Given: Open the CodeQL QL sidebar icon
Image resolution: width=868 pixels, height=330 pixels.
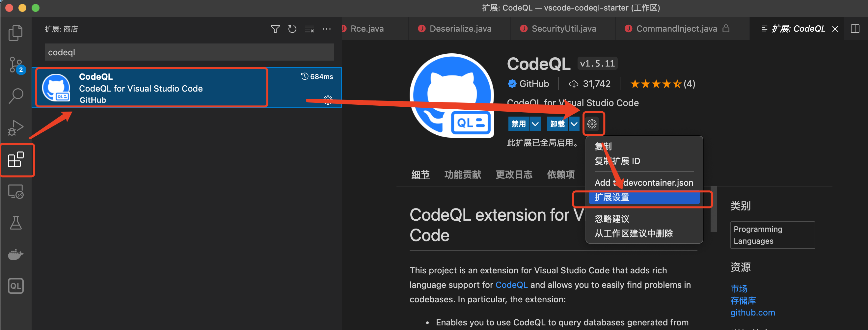Looking at the screenshot, I should coord(15,286).
